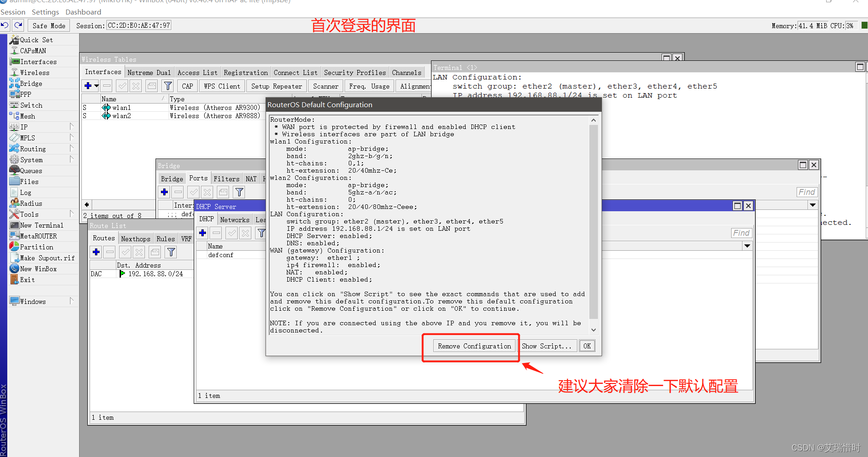This screenshot has width=868, height=457.
Task: Open Log from sidebar
Action: 25,193
